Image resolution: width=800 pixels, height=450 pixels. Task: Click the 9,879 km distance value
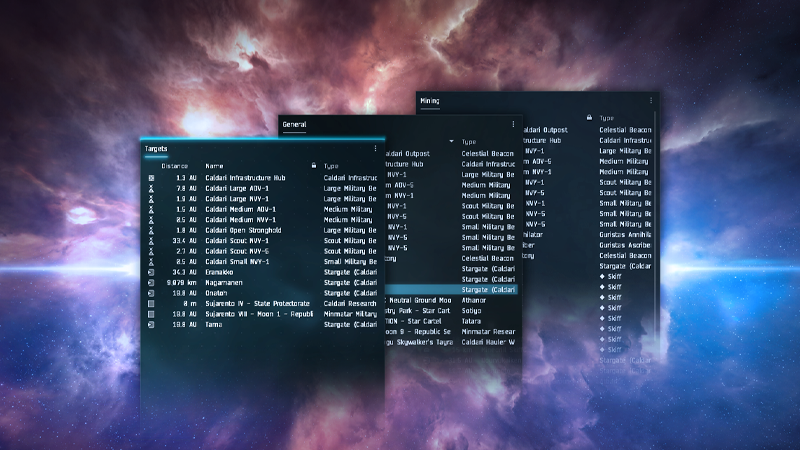click(x=182, y=283)
